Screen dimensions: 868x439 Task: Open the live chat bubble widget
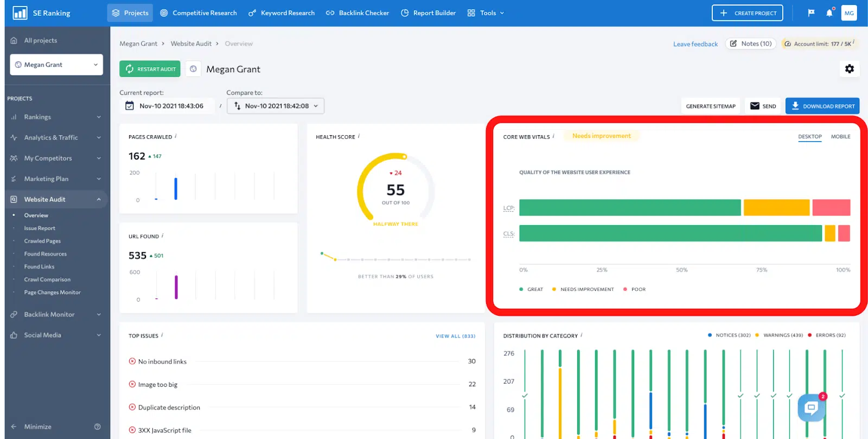[811, 408]
